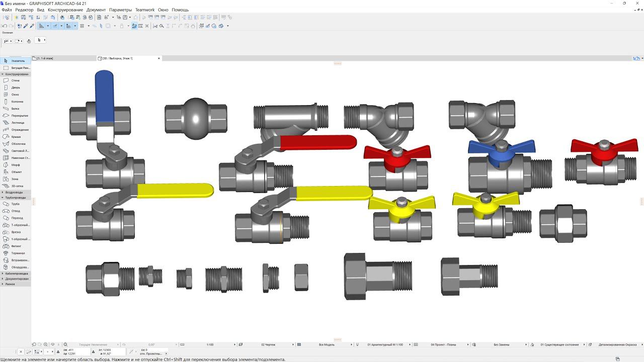Close the 3D / Выборка tab

click(159, 58)
